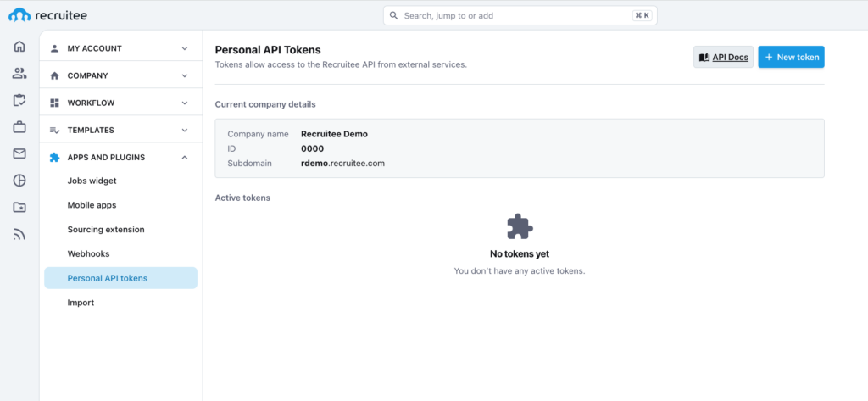
Task: Open the API Docs link
Action: coord(724,57)
